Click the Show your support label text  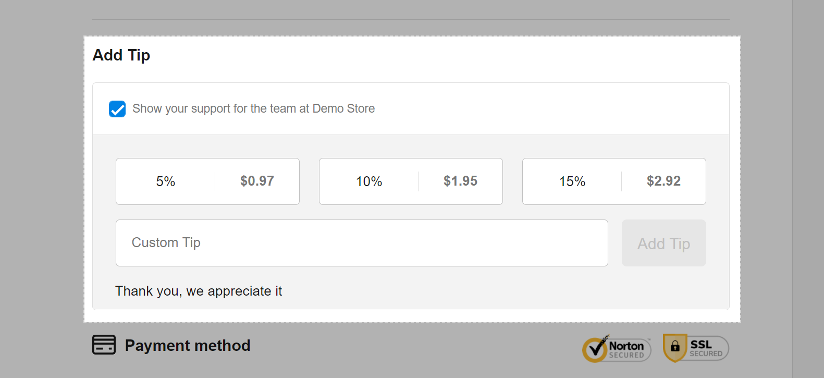point(253,109)
